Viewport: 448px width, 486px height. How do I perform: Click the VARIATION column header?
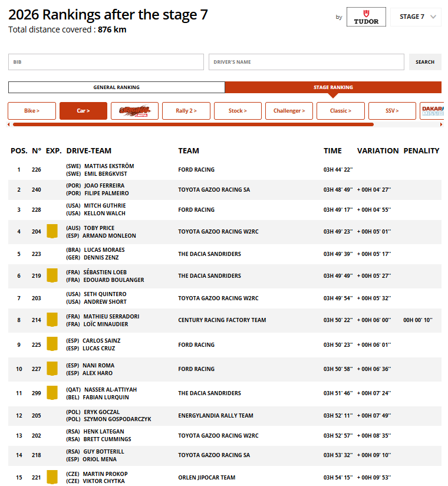click(x=378, y=150)
